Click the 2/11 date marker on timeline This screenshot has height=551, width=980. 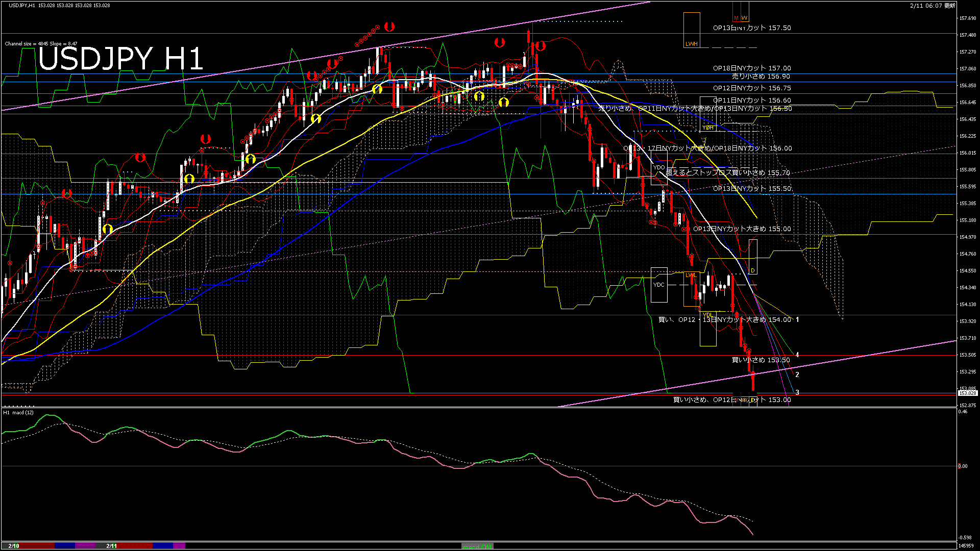click(112, 546)
